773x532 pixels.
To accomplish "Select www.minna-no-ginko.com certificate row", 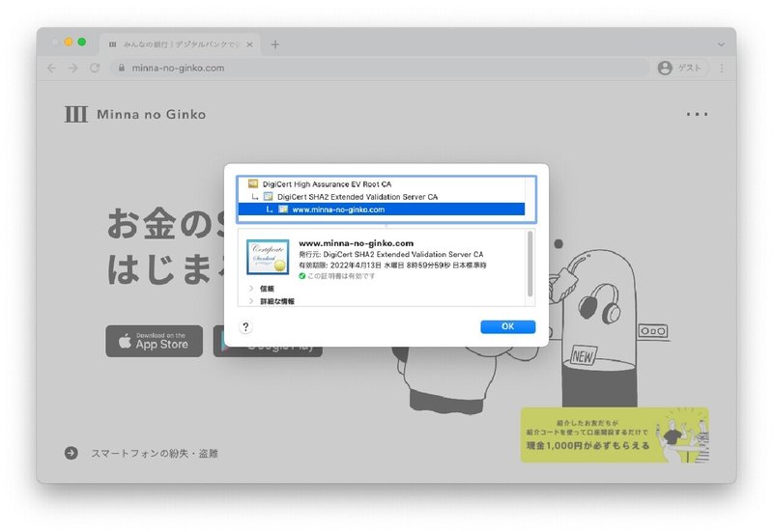I will [381, 210].
